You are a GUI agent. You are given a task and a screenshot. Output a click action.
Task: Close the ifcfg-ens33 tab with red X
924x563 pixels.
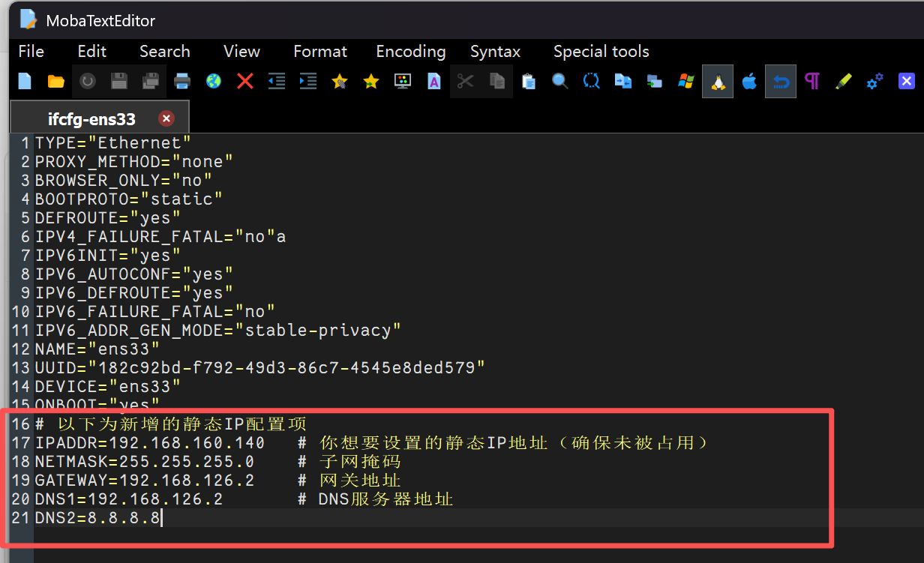pos(166,118)
